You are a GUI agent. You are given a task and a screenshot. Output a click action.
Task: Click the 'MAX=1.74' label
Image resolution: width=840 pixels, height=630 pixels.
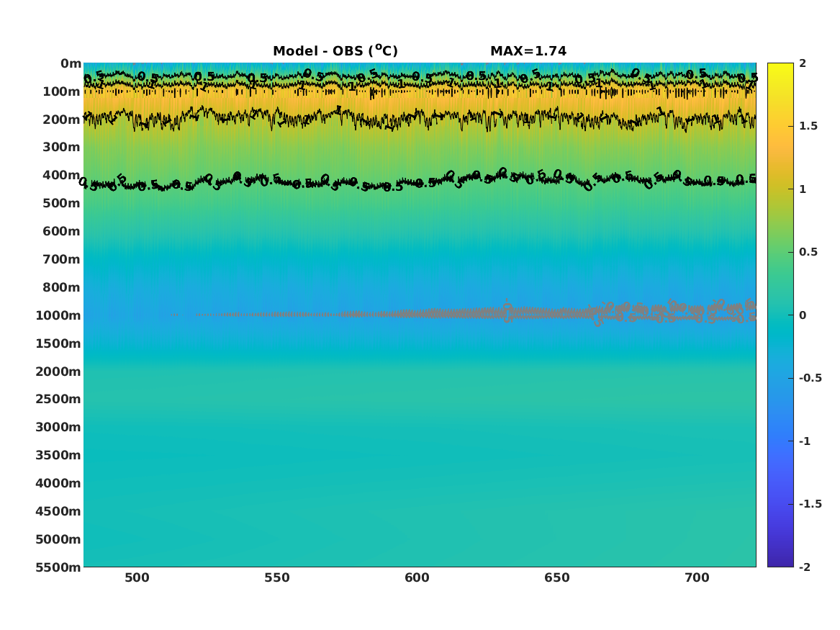click(528, 51)
